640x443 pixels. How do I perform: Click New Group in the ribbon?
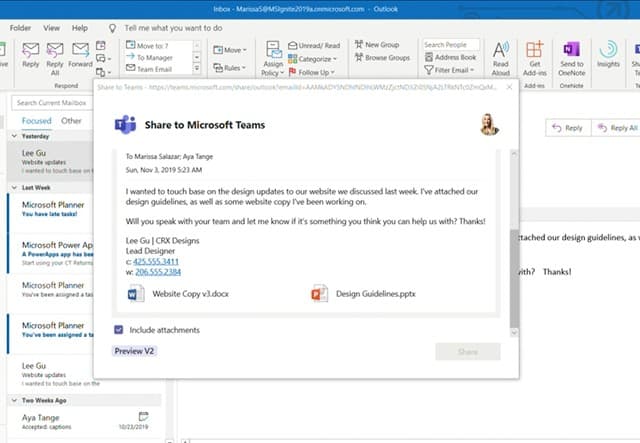click(x=377, y=45)
